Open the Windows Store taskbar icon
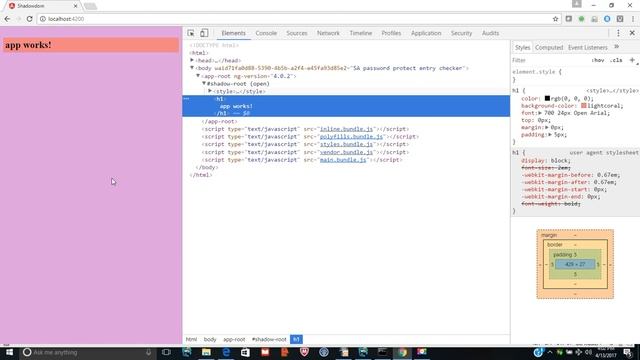Screen dimensions: 640x360 245,352
